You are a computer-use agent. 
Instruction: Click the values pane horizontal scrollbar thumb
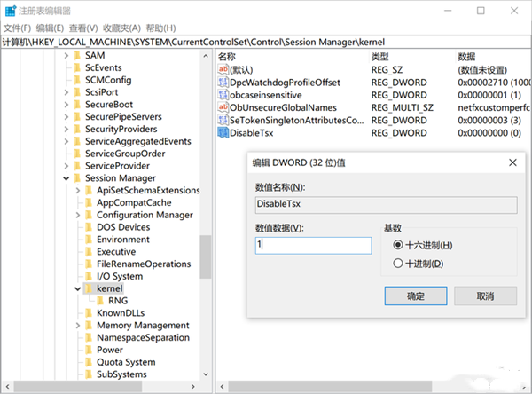(x=330, y=387)
